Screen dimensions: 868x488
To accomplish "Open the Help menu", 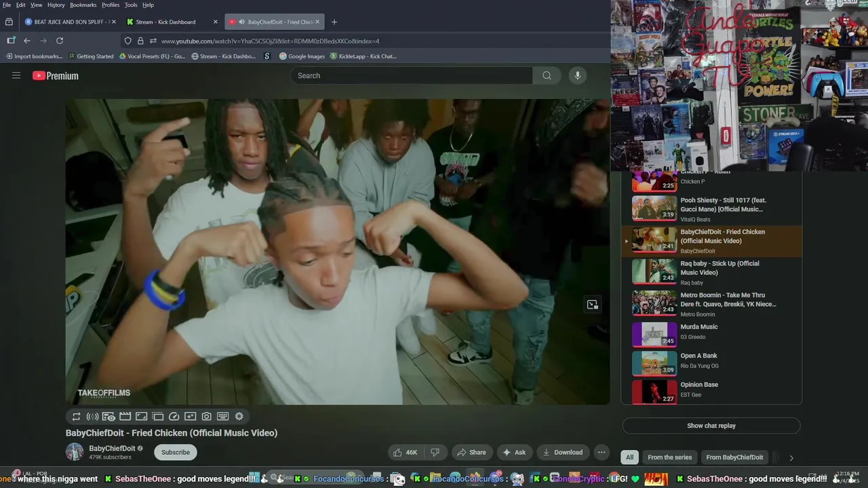I will click(x=148, y=5).
